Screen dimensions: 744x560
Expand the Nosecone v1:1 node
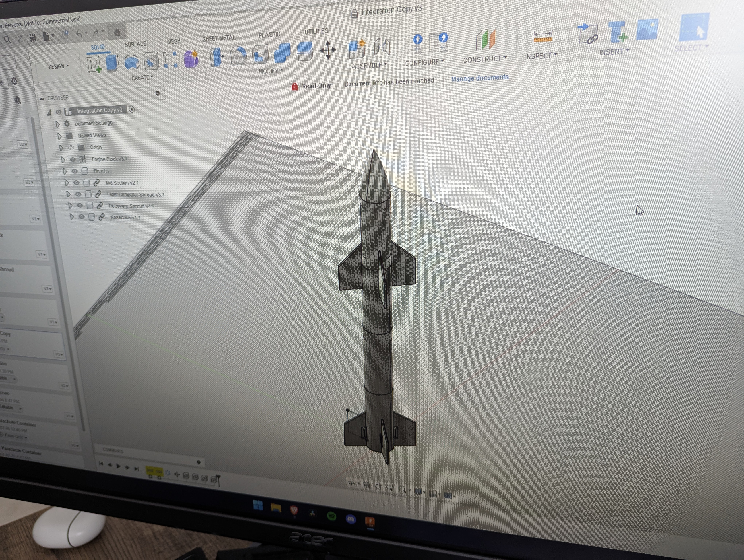point(72,217)
